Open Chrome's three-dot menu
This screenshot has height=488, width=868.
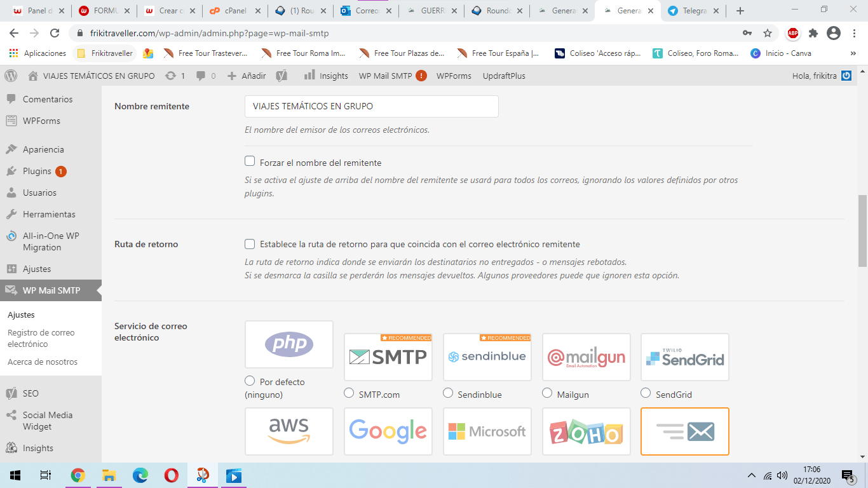pos(853,33)
